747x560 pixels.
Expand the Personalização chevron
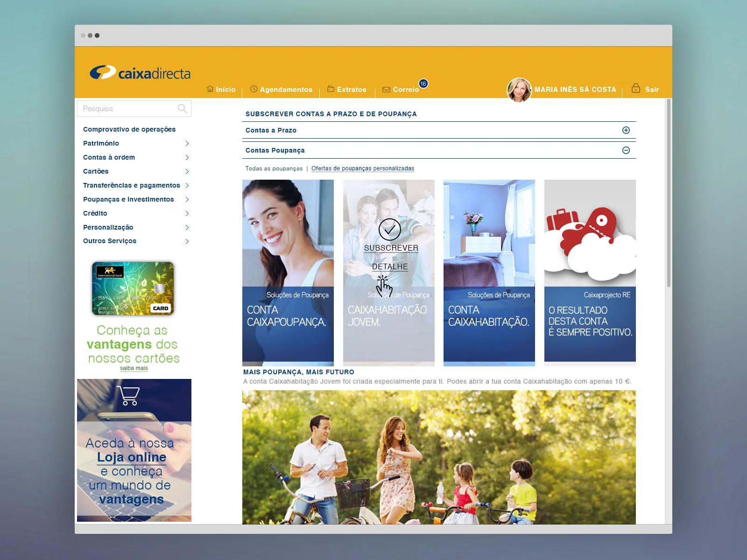(187, 227)
